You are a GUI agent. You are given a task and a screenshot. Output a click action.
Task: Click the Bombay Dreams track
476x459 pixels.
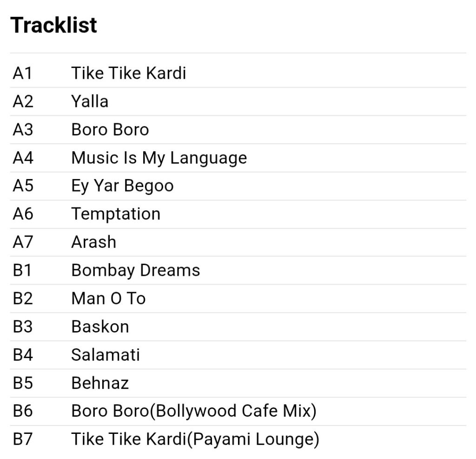click(136, 270)
